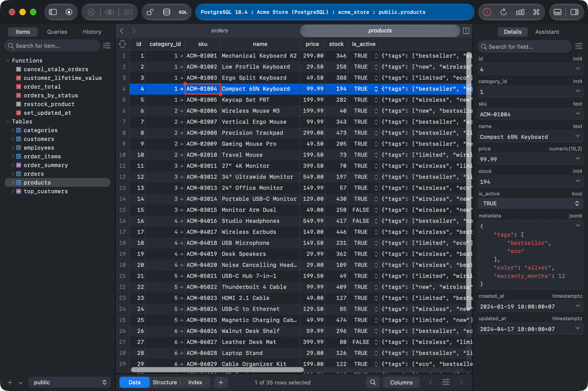This screenshot has height=391, width=588.
Task: Open the public schema selector dropdown
Action: point(69,382)
